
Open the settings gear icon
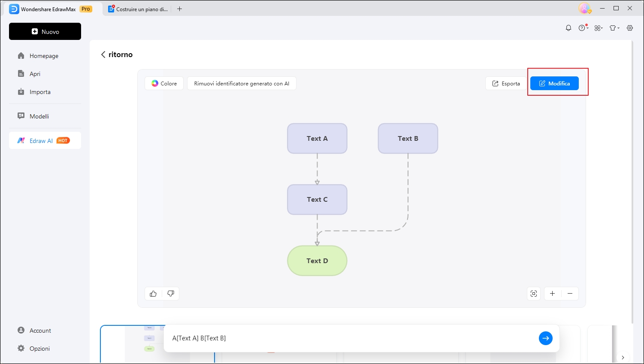click(x=630, y=28)
